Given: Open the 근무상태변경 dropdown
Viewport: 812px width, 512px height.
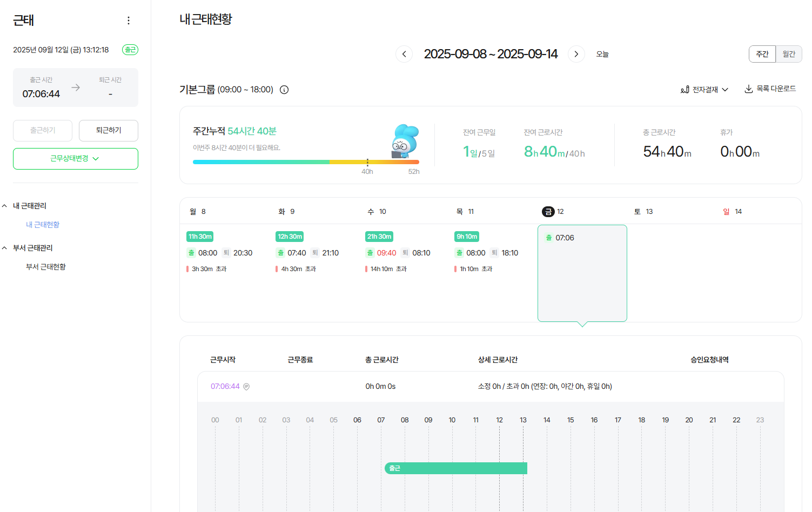Looking at the screenshot, I should [x=75, y=158].
